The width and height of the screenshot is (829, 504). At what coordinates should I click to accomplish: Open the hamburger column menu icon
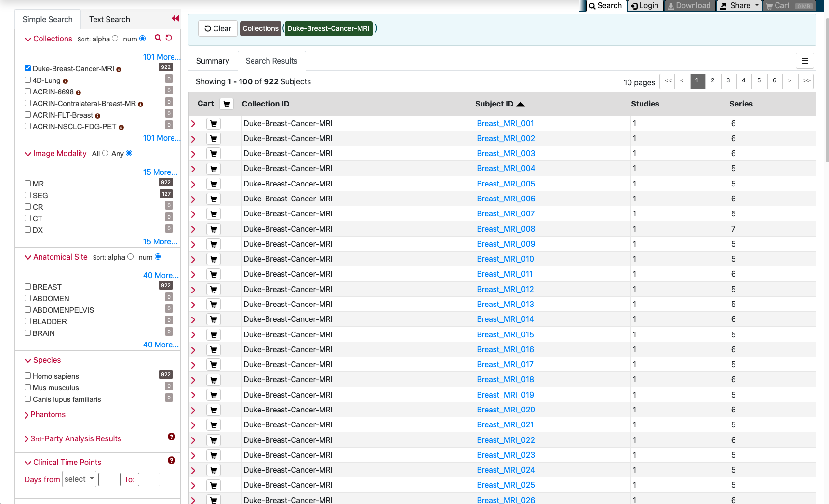(x=804, y=61)
